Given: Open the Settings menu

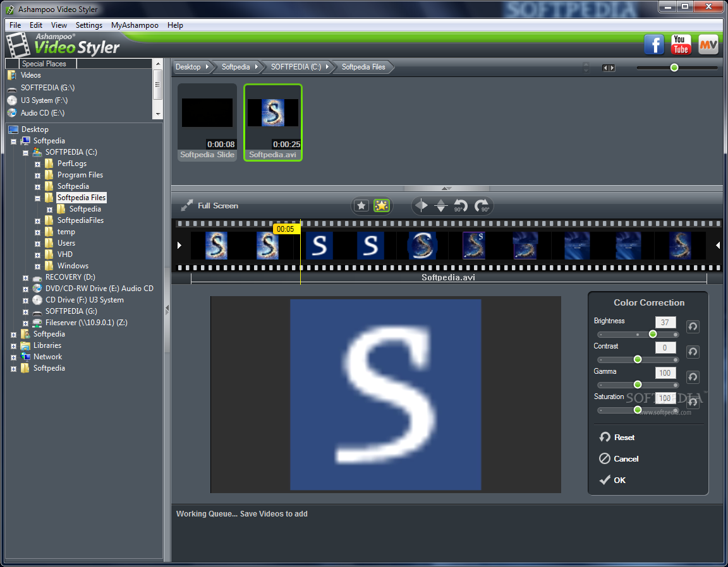Looking at the screenshot, I should (88, 25).
